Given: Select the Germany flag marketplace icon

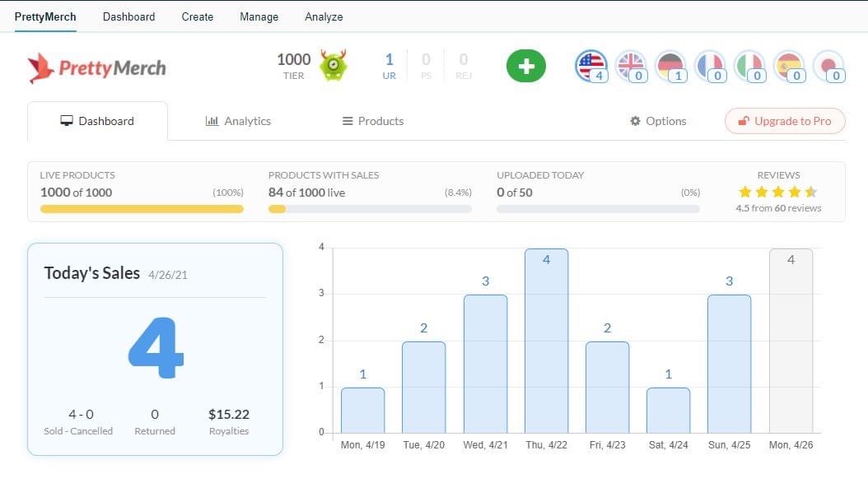Looking at the screenshot, I should tap(670, 65).
